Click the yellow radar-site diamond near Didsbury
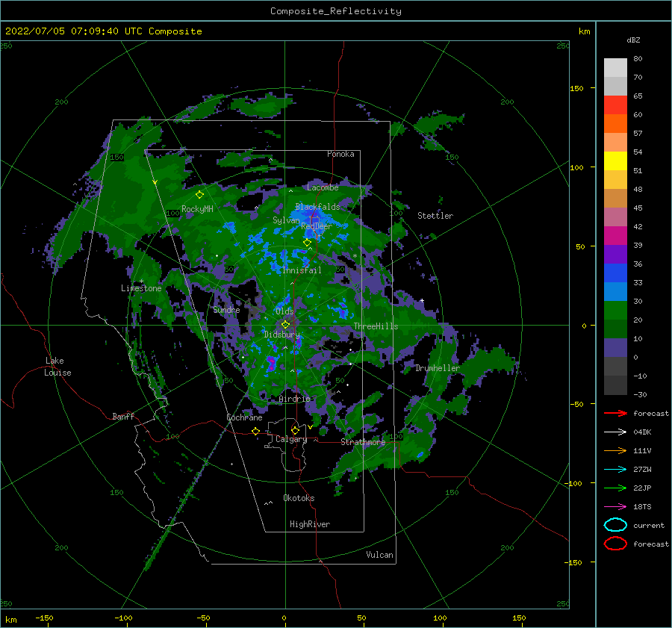This screenshot has height=628, width=672. [285, 325]
